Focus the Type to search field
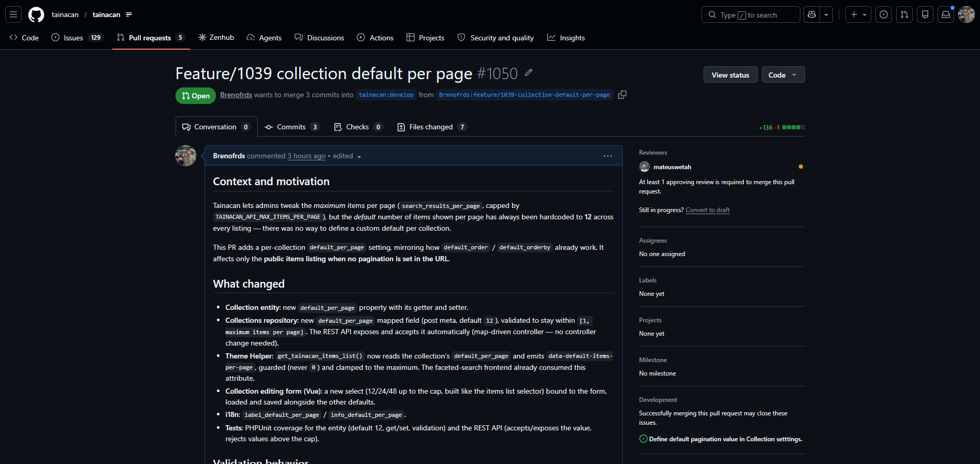The width and height of the screenshot is (980, 464). click(751, 14)
